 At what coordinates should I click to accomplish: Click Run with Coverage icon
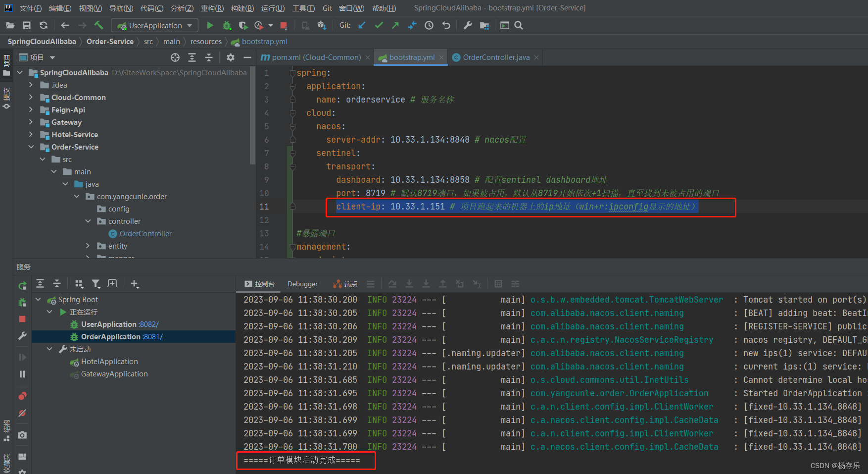tap(243, 25)
